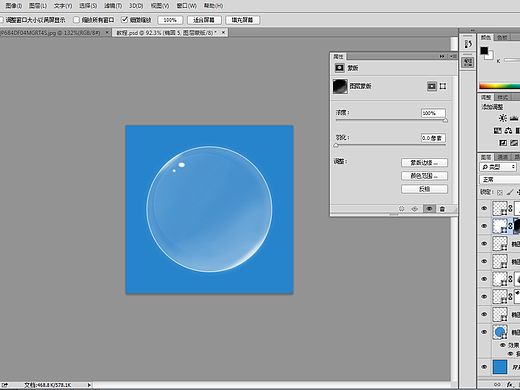Open the 3D(D) menu
The height and width of the screenshot is (390, 520).
(136, 6)
